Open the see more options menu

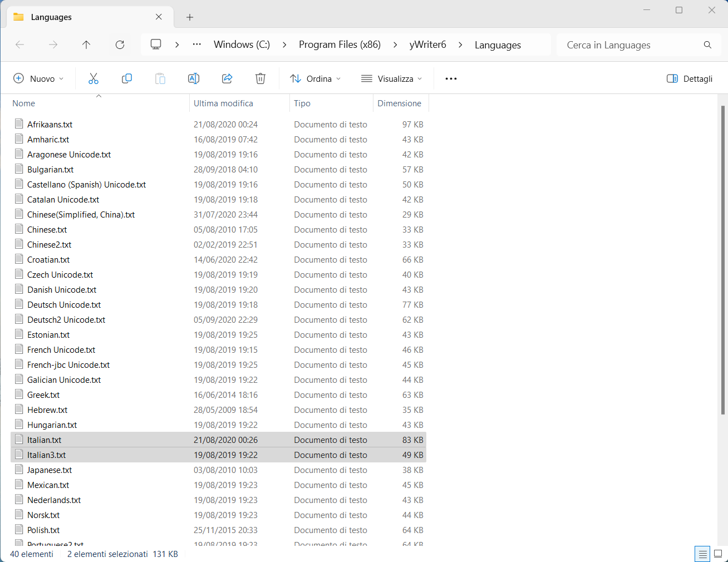(451, 78)
